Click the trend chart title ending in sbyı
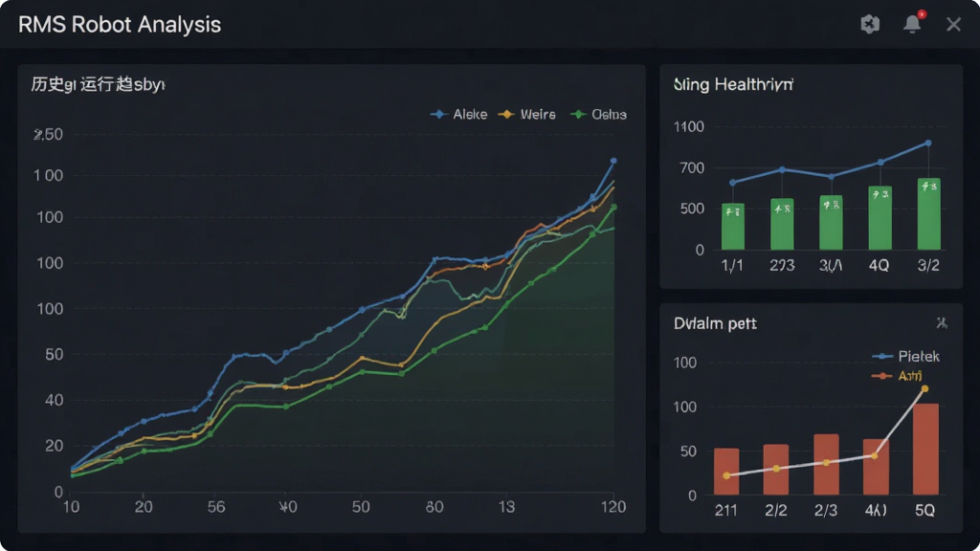Image resolution: width=980 pixels, height=551 pixels. point(99,84)
